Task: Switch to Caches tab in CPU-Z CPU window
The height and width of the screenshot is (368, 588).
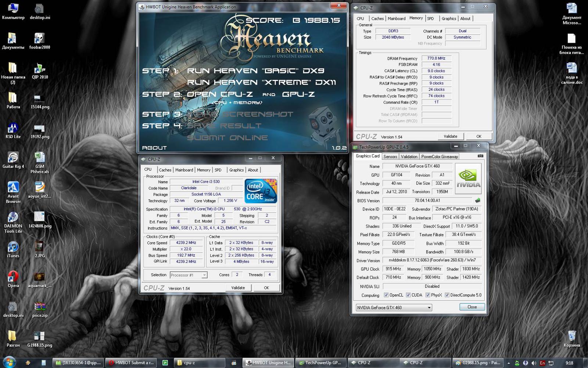Action: coord(165,170)
